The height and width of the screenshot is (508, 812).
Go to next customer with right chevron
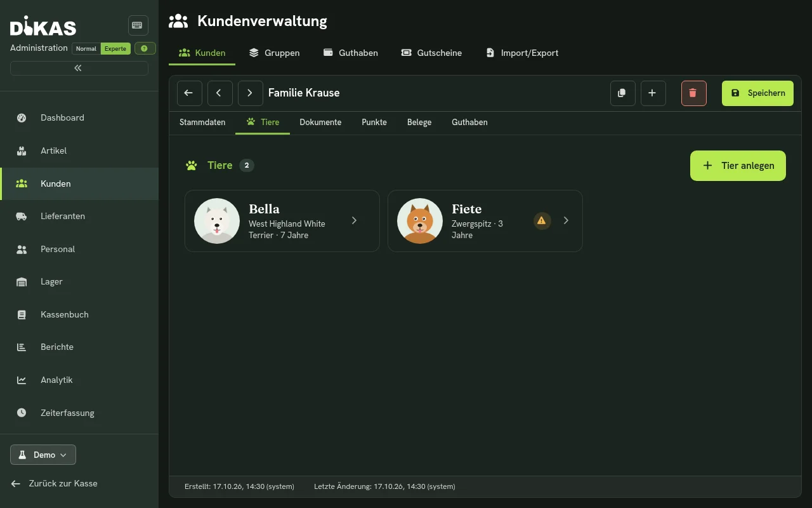tap(250, 93)
